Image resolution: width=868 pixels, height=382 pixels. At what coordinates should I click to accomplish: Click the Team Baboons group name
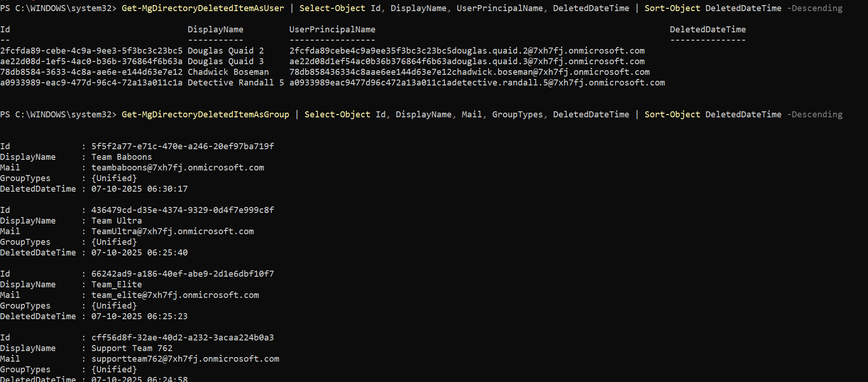pos(121,157)
